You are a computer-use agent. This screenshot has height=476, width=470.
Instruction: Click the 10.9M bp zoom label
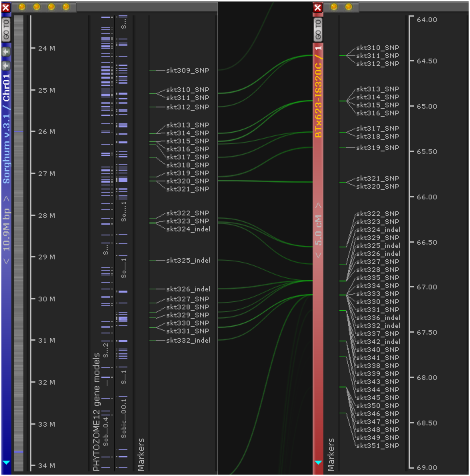(x=7, y=230)
